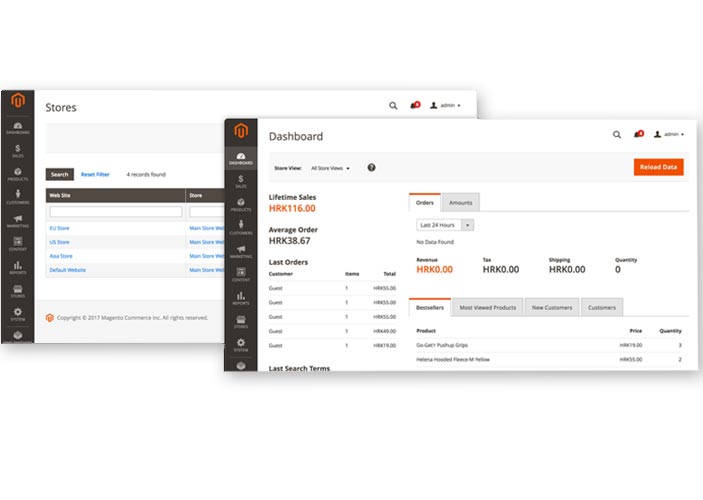Switch to Amounts chart tab
703x500 pixels.
coord(460,203)
